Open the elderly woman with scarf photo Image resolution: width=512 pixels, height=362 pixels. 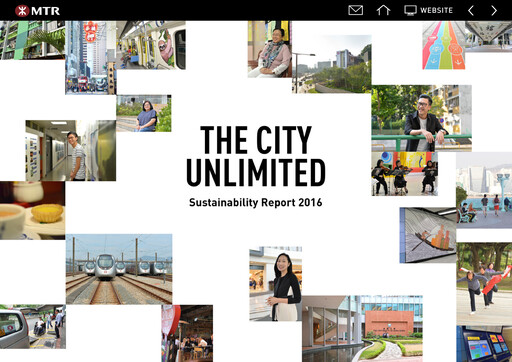(x=270, y=49)
